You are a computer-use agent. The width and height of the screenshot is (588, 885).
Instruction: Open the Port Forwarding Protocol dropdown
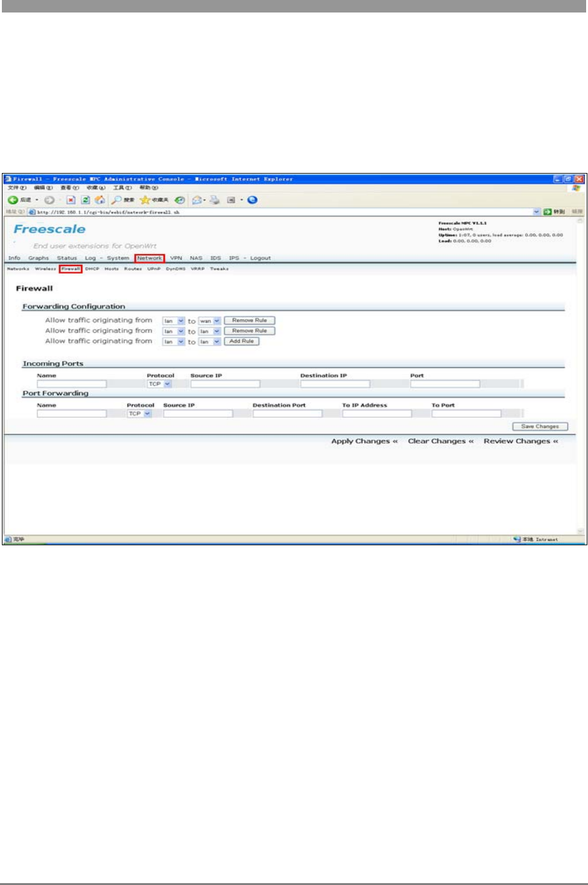139,413
